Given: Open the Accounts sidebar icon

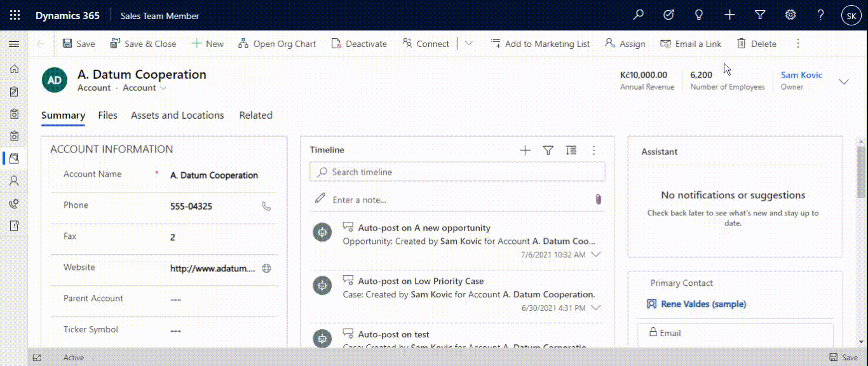Looking at the screenshot, I should (14, 158).
